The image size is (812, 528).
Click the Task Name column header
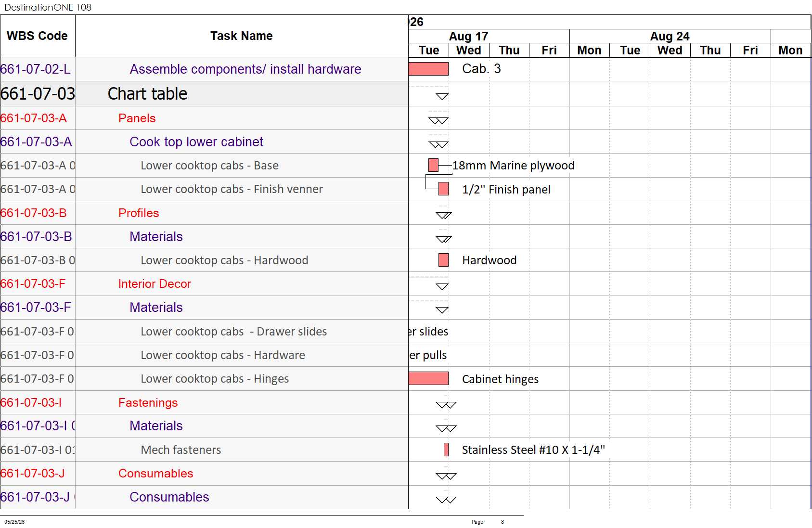(242, 36)
